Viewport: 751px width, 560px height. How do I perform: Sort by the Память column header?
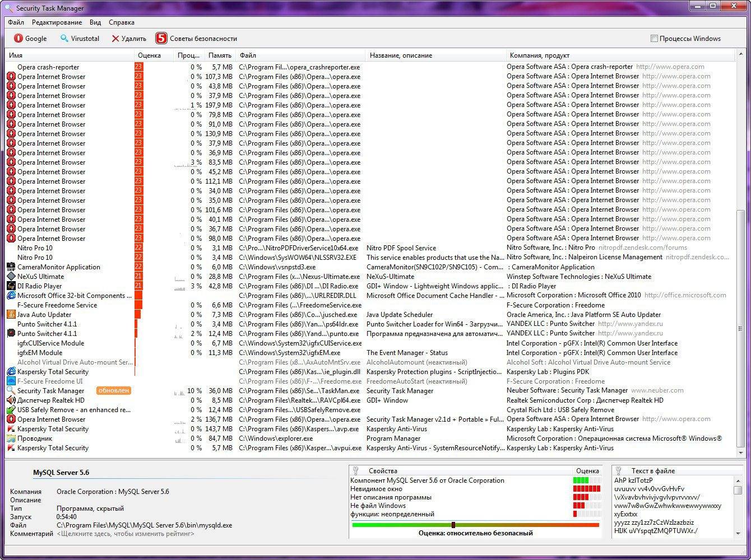[220, 55]
